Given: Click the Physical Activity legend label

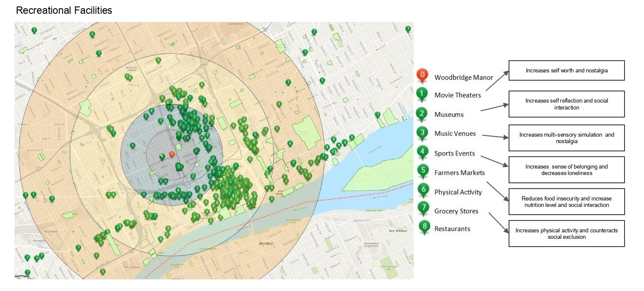Looking at the screenshot, I should point(458,192).
